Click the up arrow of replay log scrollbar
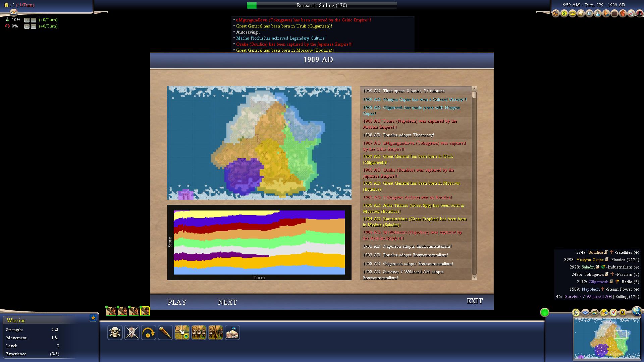Image resolution: width=644 pixels, height=362 pixels. (474, 88)
